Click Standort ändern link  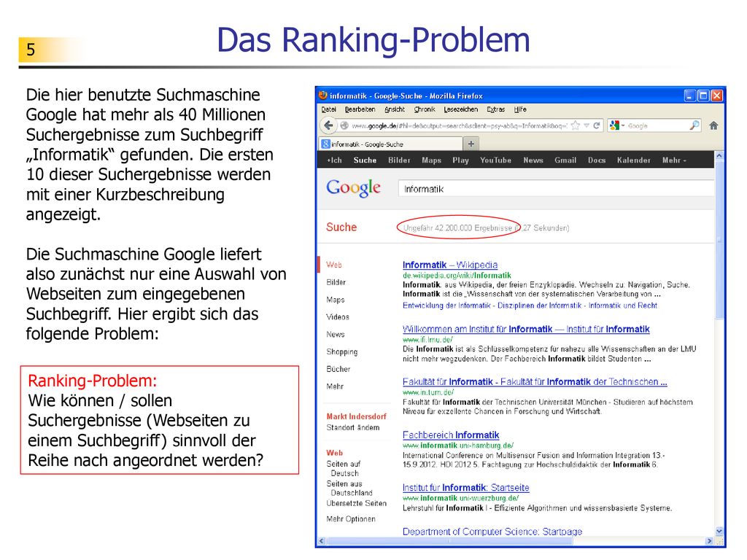click(353, 427)
